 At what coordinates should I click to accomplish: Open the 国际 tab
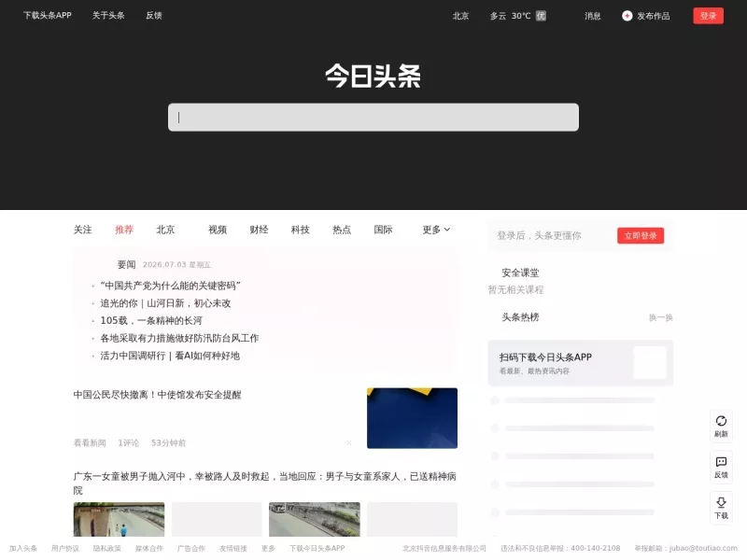[x=383, y=230]
